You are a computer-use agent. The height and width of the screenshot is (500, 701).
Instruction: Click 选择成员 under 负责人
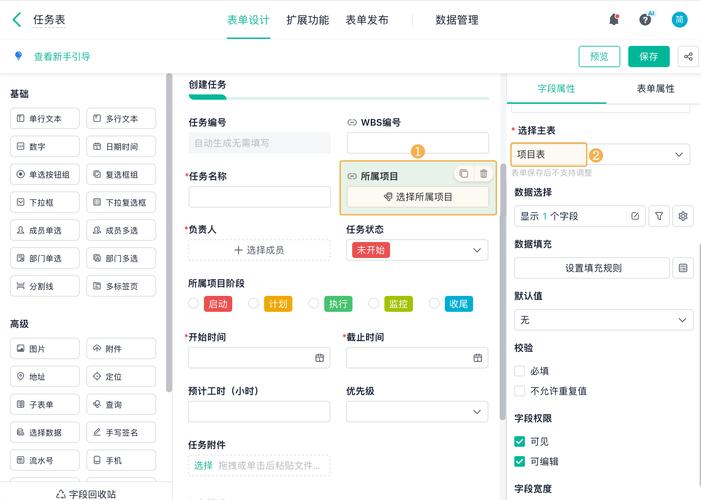click(259, 250)
